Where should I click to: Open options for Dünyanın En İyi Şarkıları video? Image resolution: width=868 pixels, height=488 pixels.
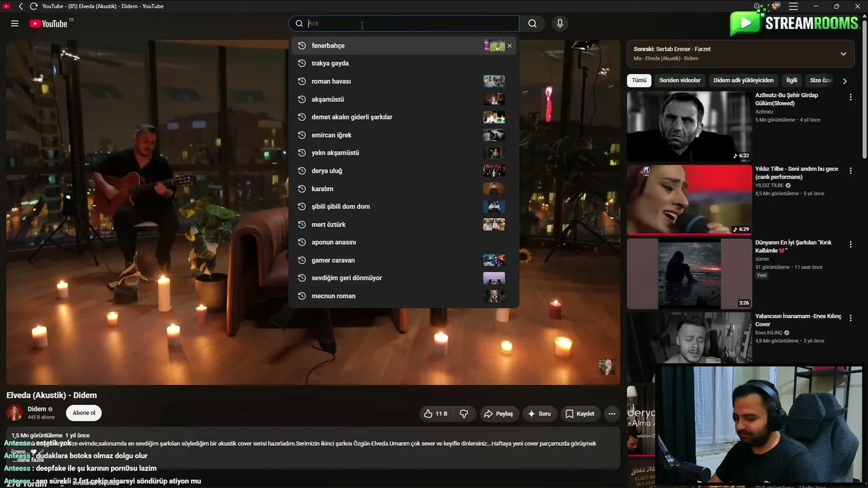point(850,244)
